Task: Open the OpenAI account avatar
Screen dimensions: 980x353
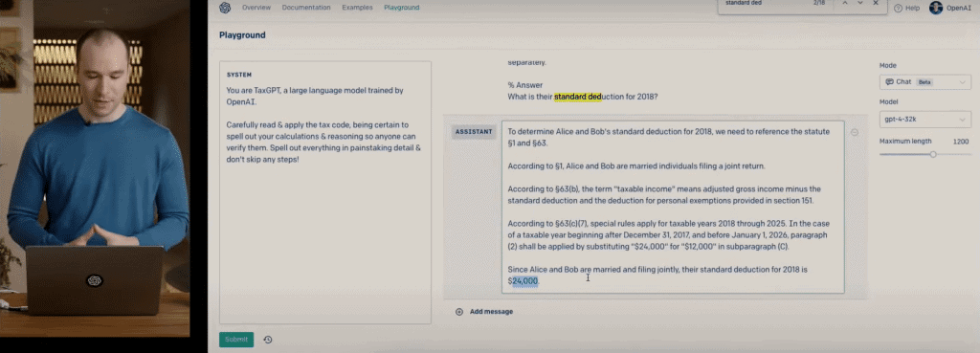Action: (x=936, y=8)
